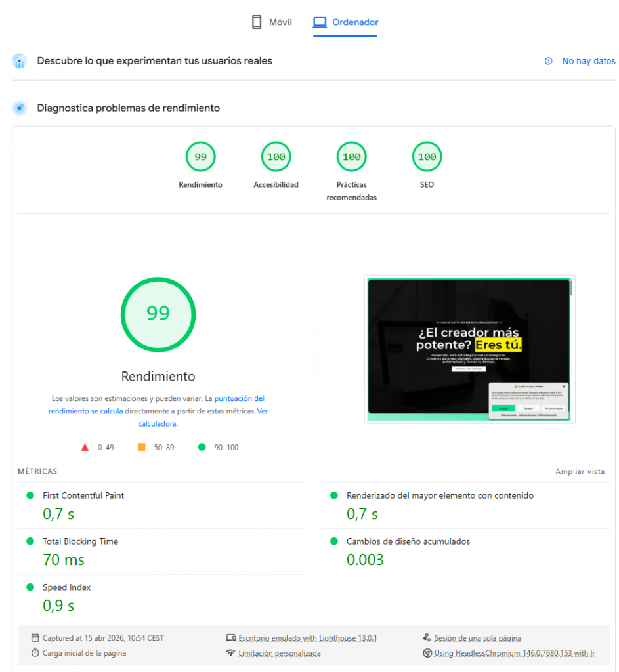Open Escritorio emulado with Lighthouse details
The height and width of the screenshot is (672, 619).
[x=307, y=638]
